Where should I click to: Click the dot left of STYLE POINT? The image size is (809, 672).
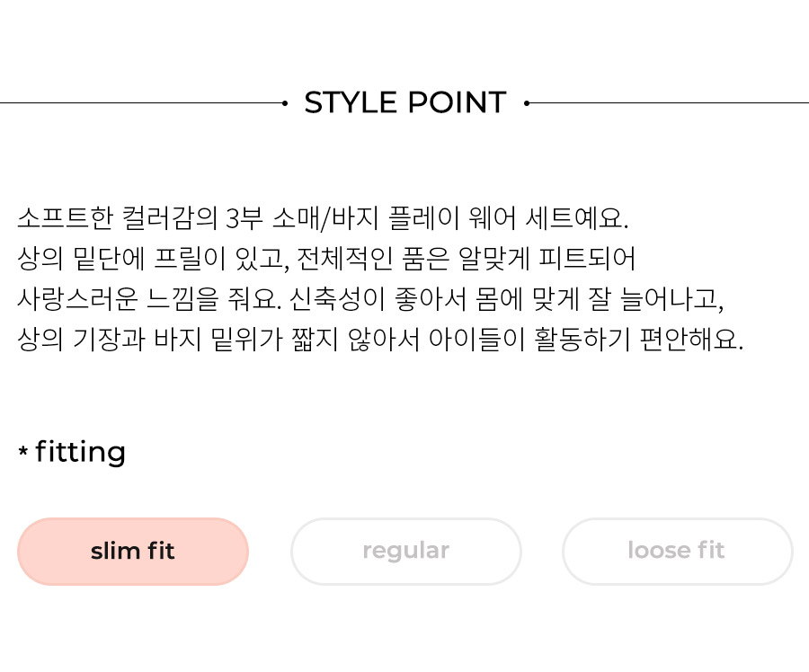[x=285, y=103]
